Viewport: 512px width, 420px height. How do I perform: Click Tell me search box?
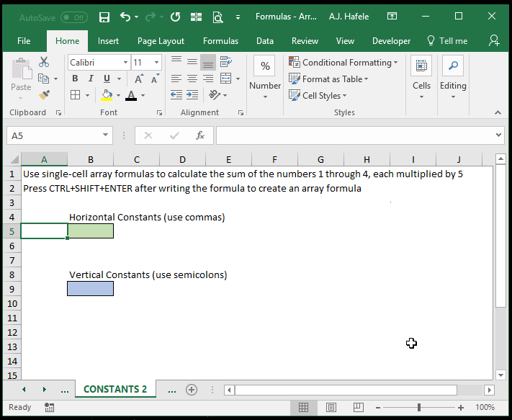click(447, 41)
